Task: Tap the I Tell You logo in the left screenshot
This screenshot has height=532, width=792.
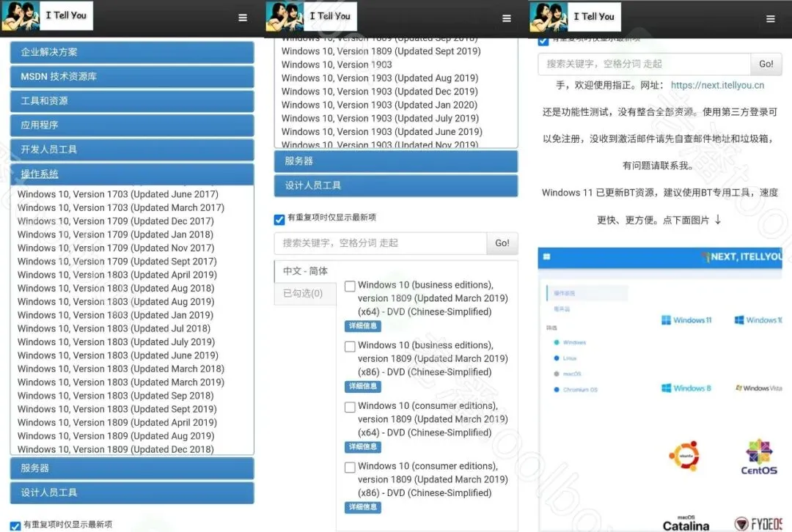Action: coord(48,16)
